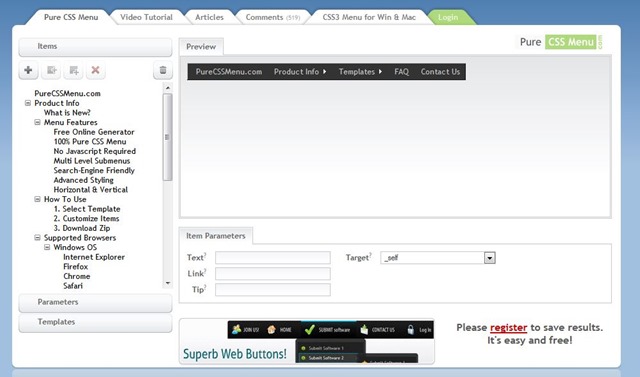Viewport: 640px width, 377px height.
Task: Collapse the Product Info tree node
Action: (x=28, y=103)
